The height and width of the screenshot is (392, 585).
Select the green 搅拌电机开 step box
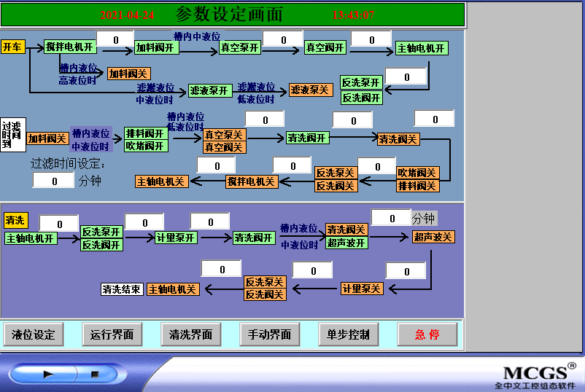69,47
